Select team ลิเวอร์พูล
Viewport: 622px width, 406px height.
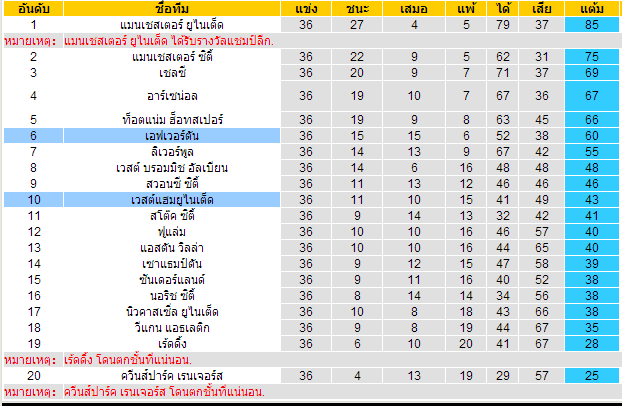pyautogui.click(x=172, y=152)
